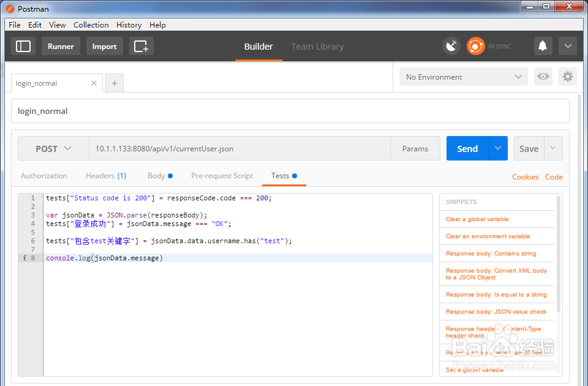Add a new request tab
This screenshot has height=386, width=588.
(115, 83)
